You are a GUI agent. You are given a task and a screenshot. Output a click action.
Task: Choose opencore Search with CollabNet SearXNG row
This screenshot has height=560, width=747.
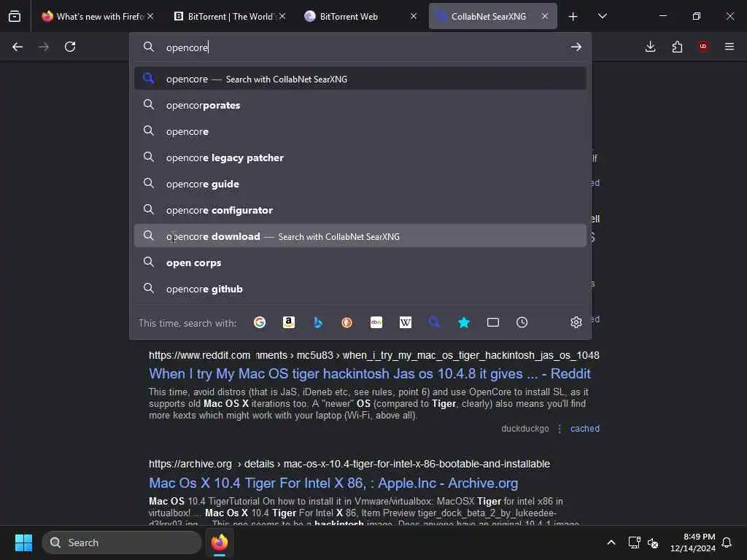(360, 79)
